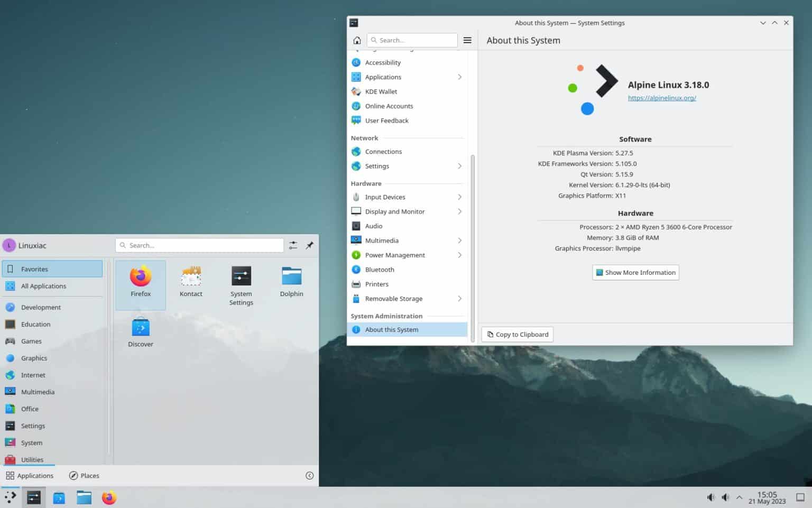The width and height of the screenshot is (812, 508).
Task: Click the search field in System Settings
Action: [x=412, y=40]
